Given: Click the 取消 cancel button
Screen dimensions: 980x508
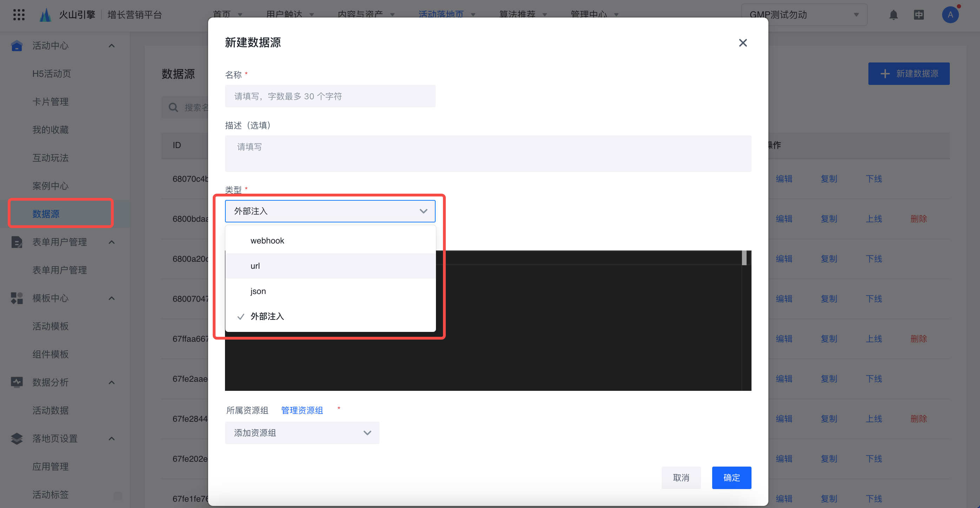Looking at the screenshot, I should 681,477.
